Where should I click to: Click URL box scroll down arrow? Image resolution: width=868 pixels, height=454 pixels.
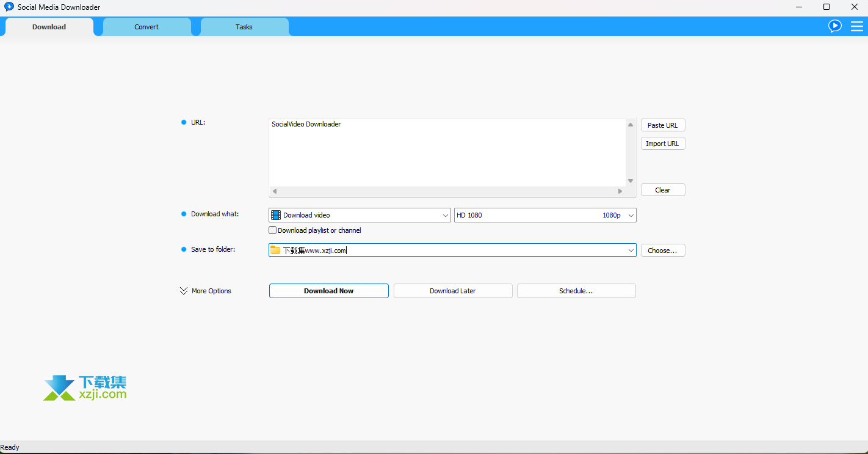pyautogui.click(x=631, y=181)
